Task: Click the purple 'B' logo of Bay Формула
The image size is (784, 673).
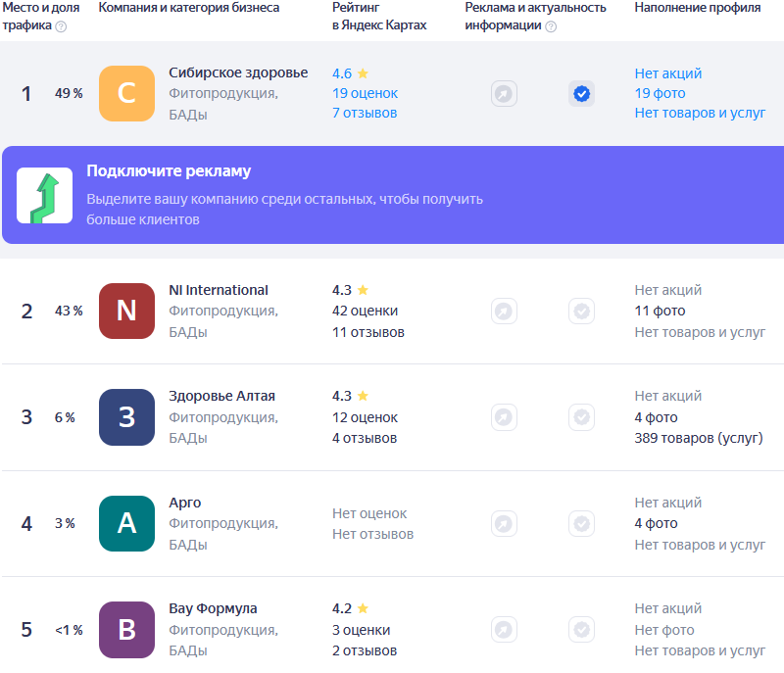Action: click(127, 630)
